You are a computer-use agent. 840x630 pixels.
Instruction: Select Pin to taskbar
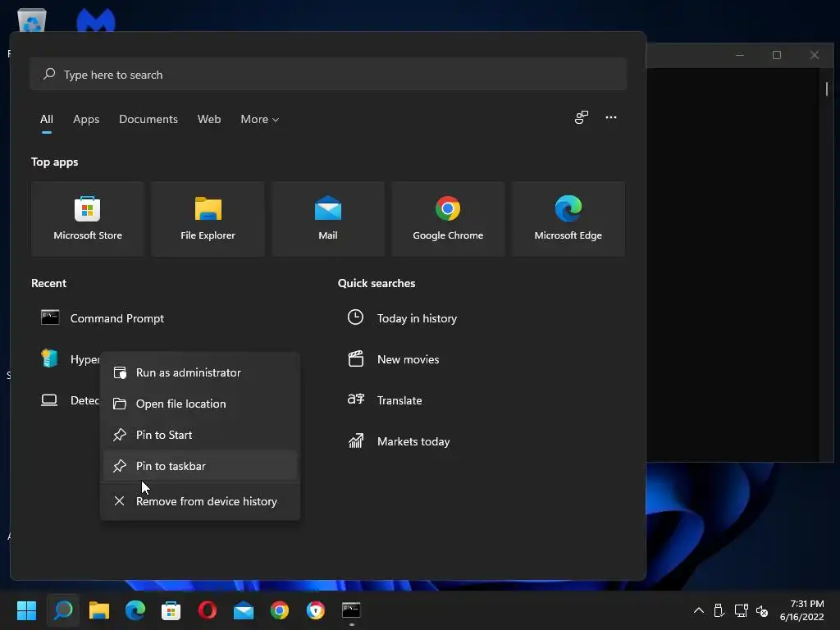click(200, 466)
